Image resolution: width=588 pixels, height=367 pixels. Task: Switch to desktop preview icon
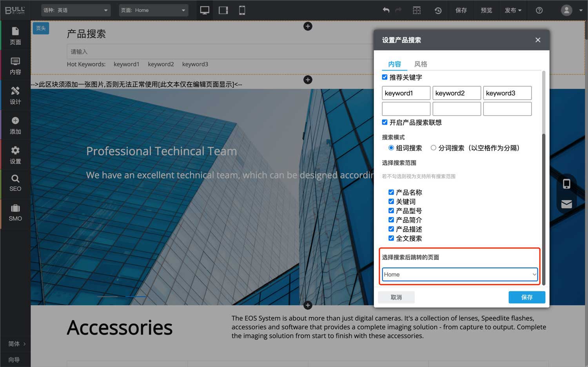click(204, 10)
